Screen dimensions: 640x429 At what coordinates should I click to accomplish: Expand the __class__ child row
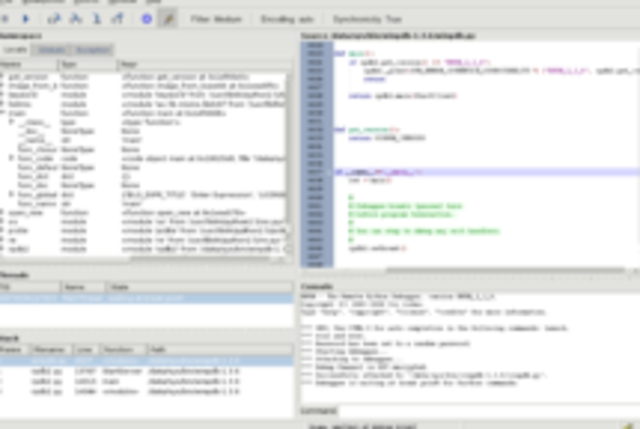(11, 122)
